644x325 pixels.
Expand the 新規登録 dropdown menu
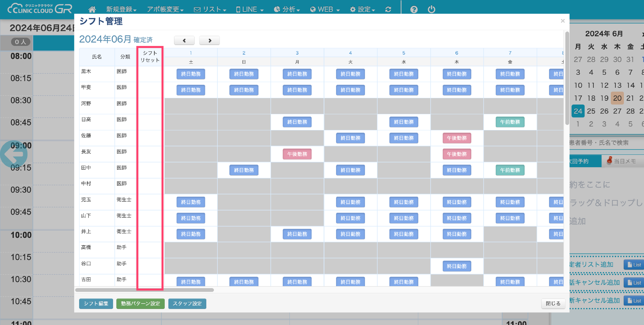121,9
